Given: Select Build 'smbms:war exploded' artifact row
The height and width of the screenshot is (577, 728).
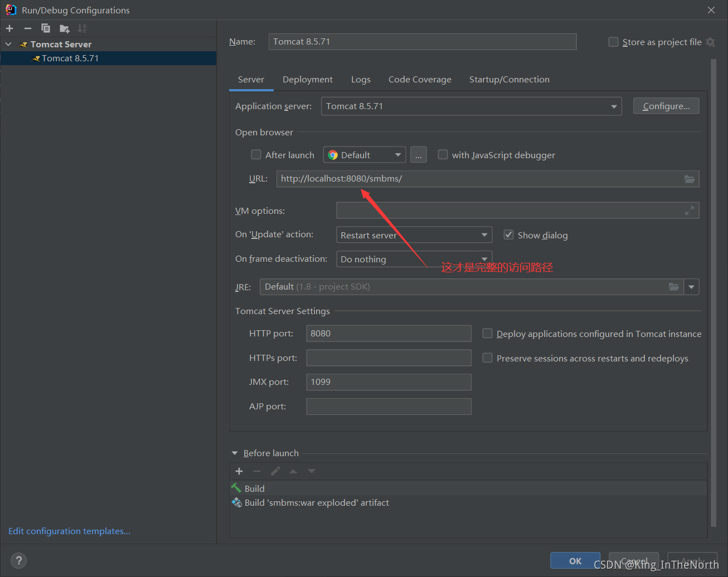Looking at the screenshot, I should [x=468, y=502].
